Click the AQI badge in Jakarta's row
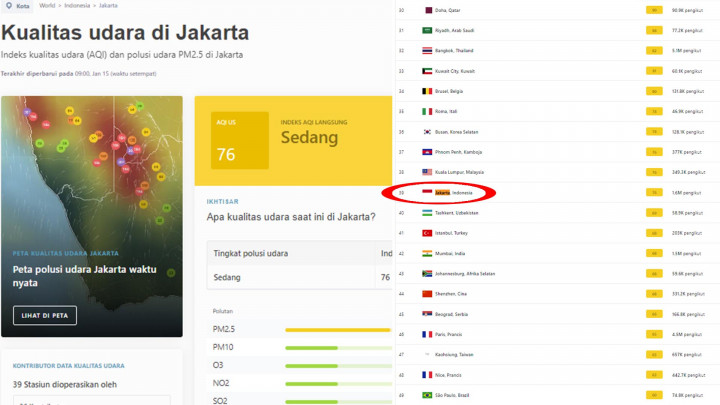The width and height of the screenshot is (720, 405). 654,193
